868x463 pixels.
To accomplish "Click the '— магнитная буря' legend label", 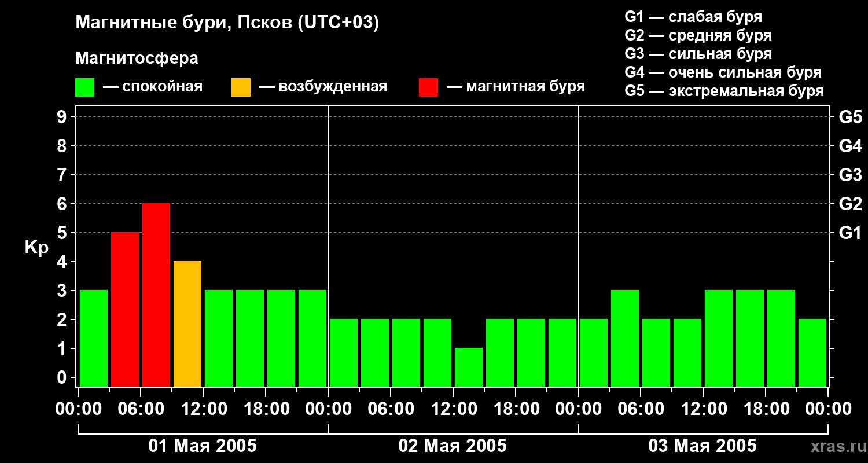I will (x=516, y=87).
